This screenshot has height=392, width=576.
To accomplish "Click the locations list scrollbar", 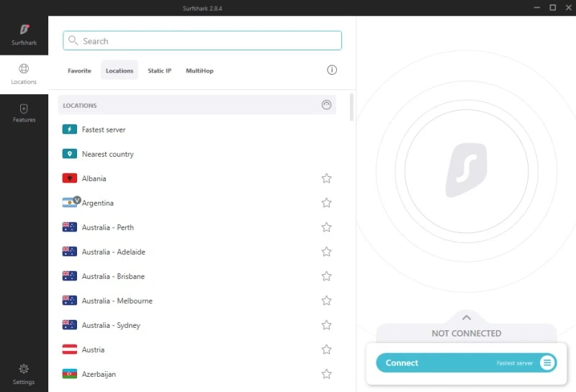I will point(351,106).
